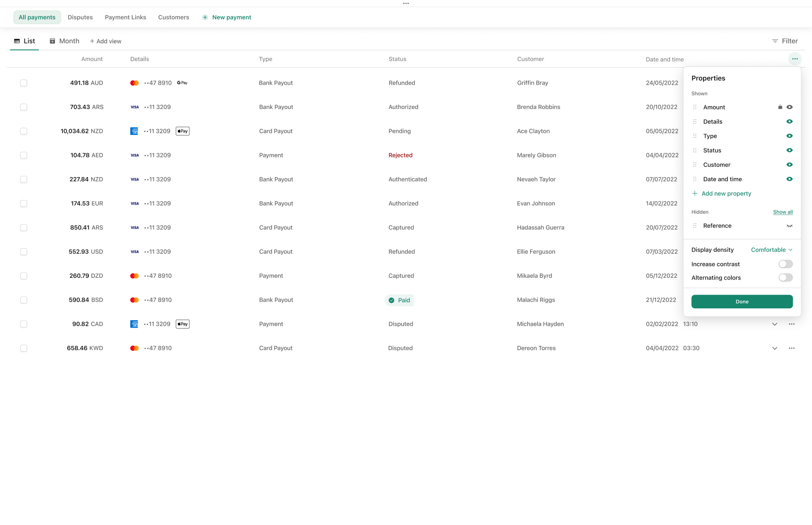Click the Mastercard icon in the Dereon Torres row
The image size is (812, 525).
[134, 348]
